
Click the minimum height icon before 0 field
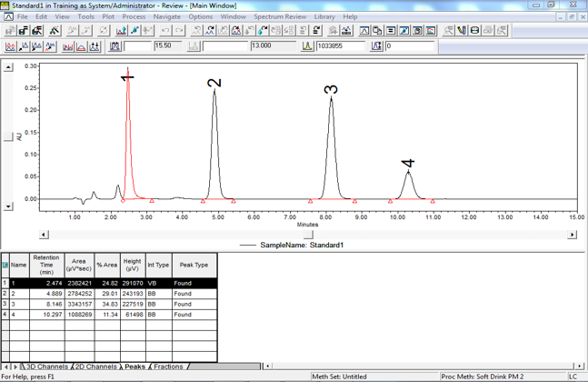point(376,46)
